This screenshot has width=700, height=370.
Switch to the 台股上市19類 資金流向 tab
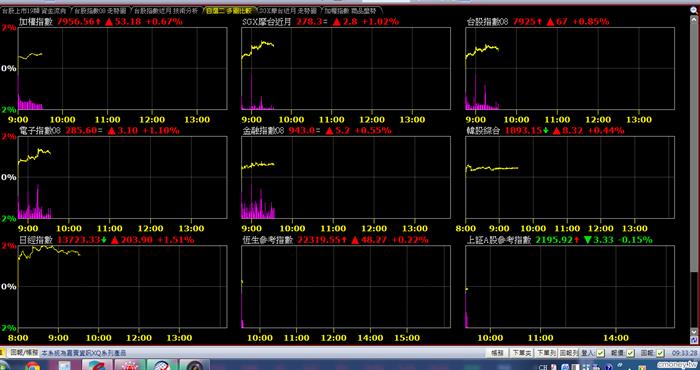34,10
